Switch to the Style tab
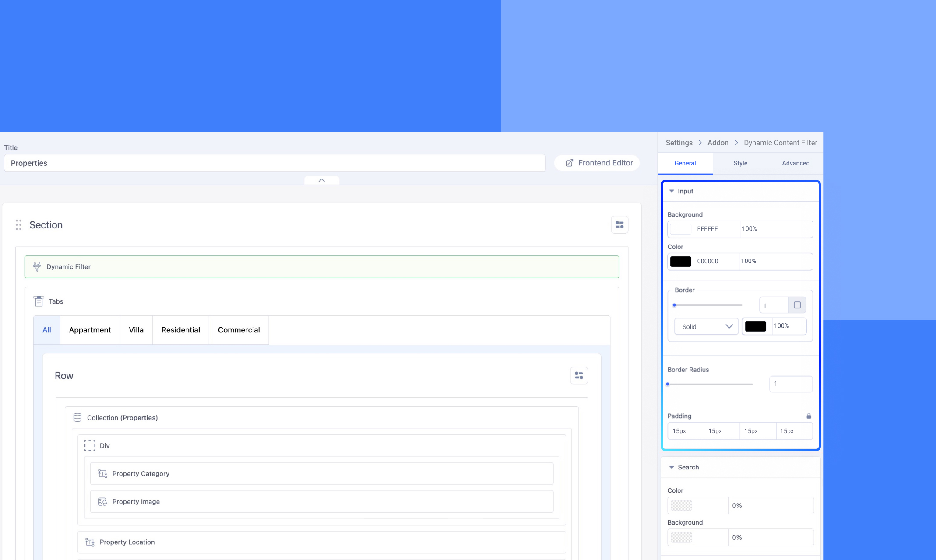This screenshot has height=560, width=936. coord(740,163)
